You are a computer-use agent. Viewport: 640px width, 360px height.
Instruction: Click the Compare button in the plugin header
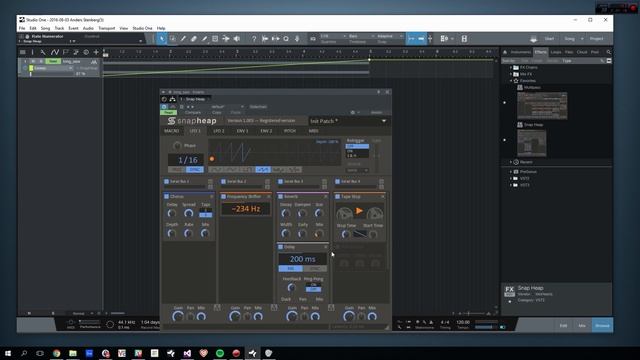point(193,112)
